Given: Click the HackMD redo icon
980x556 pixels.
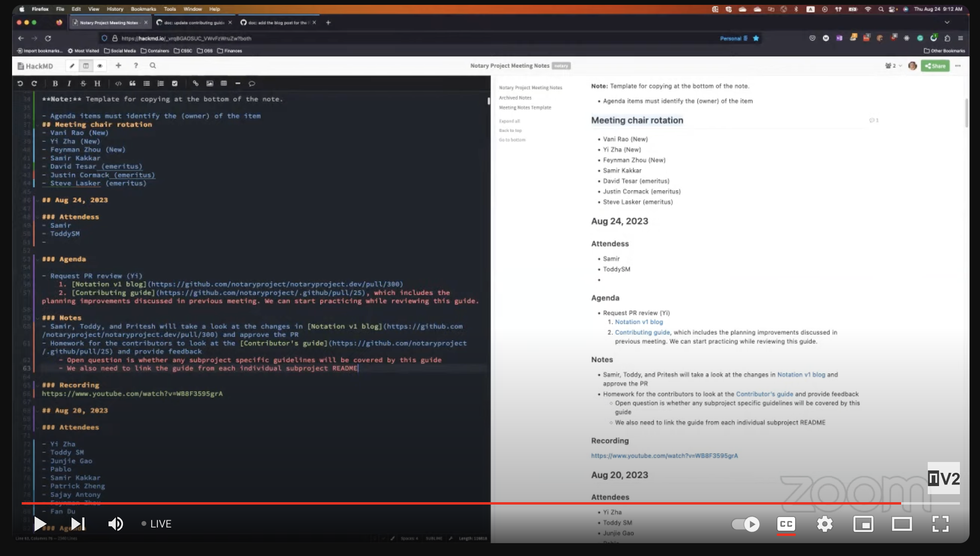Looking at the screenshot, I should click(34, 84).
